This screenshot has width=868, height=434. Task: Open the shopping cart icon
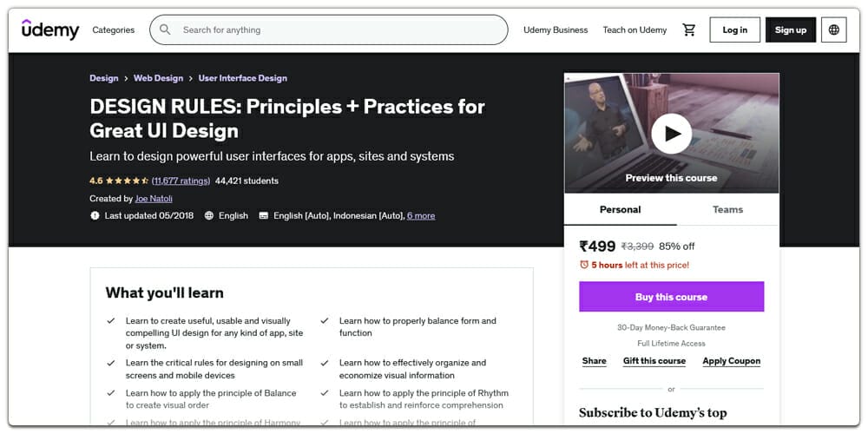click(689, 30)
